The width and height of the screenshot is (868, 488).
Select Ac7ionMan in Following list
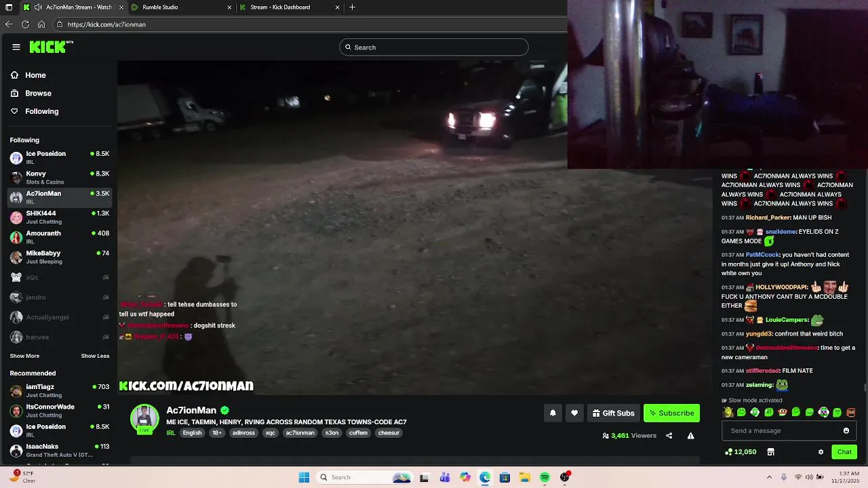click(x=60, y=197)
